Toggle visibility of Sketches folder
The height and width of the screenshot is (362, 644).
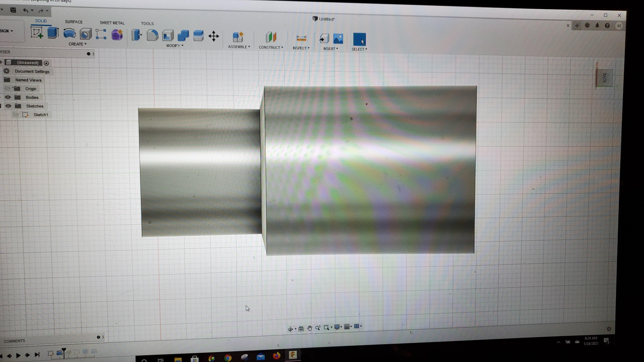pos(8,106)
